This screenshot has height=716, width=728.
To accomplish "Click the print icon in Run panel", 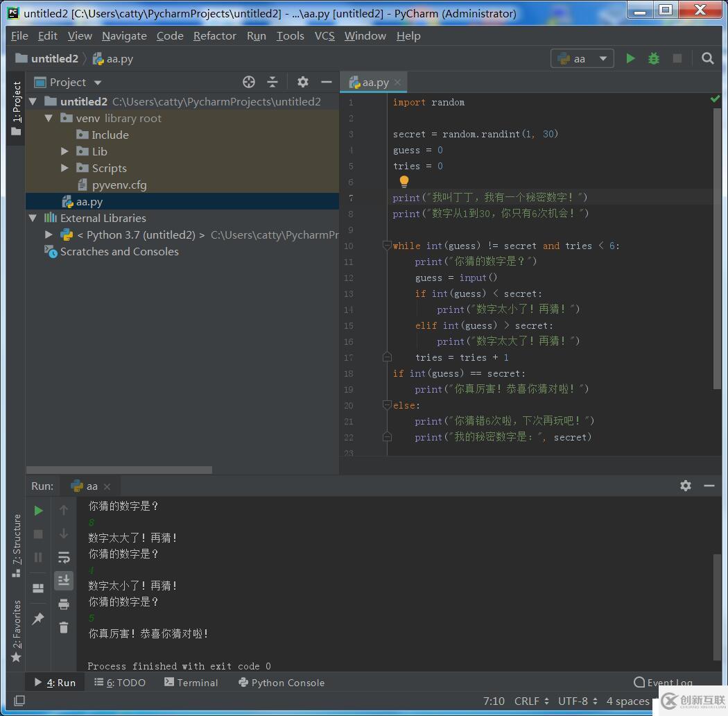I will pos(64,604).
